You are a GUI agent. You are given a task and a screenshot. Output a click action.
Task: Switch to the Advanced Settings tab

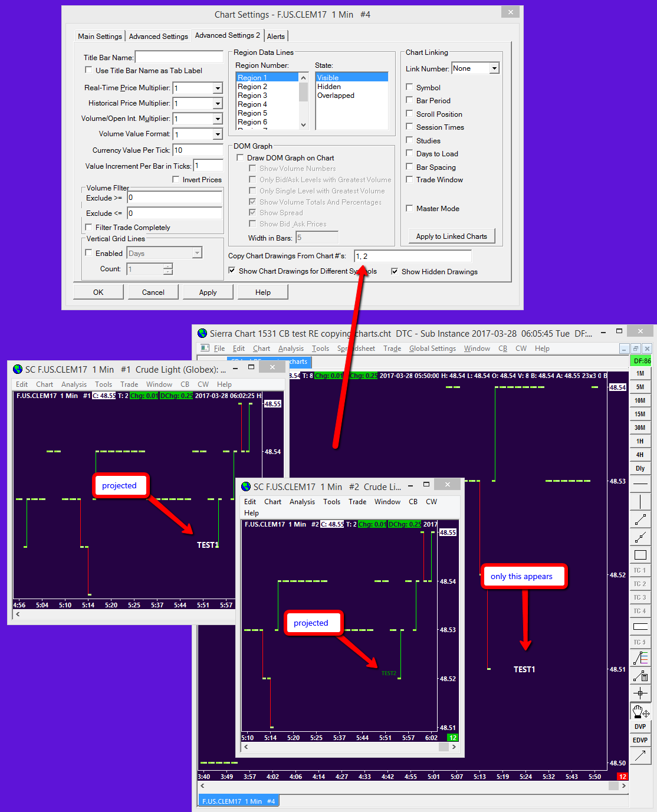pyautogui.click(x=158, y=36)
